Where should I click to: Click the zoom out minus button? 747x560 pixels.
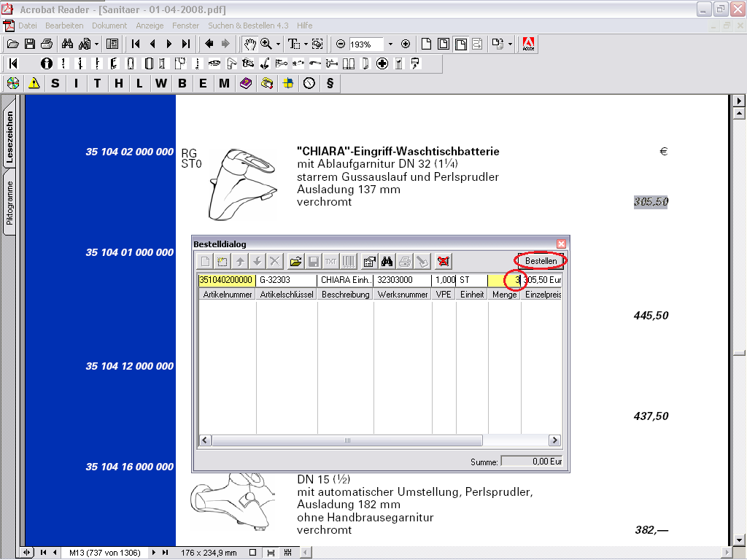pos(340,44)
